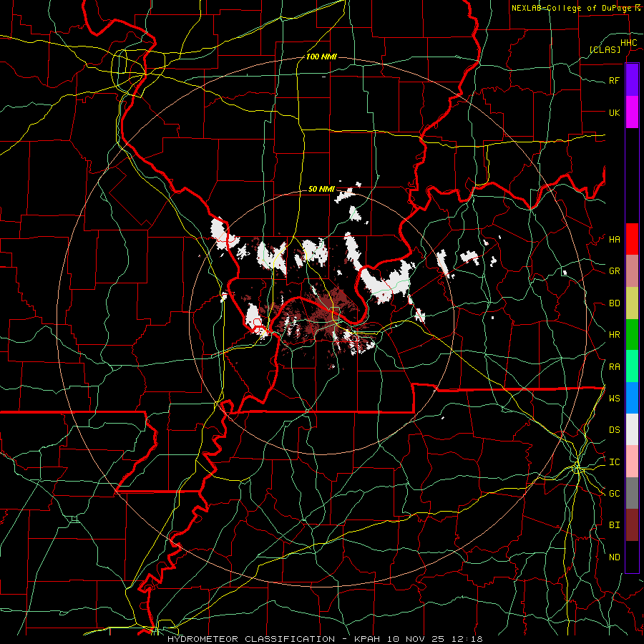Click the HA legend label
Viewport: 644px width, 644px height.
pos(615,240)
